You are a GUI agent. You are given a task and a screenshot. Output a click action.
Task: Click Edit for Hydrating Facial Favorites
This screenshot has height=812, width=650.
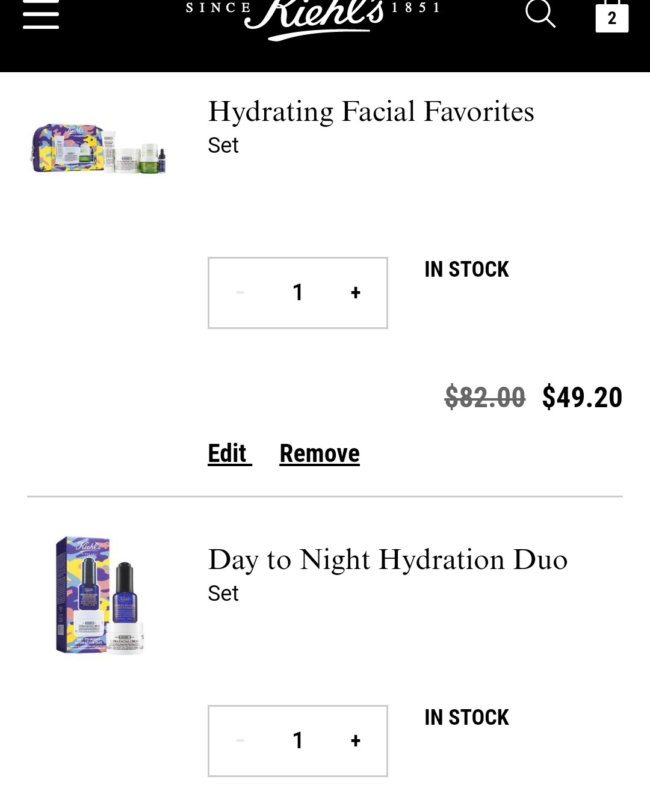227,454
